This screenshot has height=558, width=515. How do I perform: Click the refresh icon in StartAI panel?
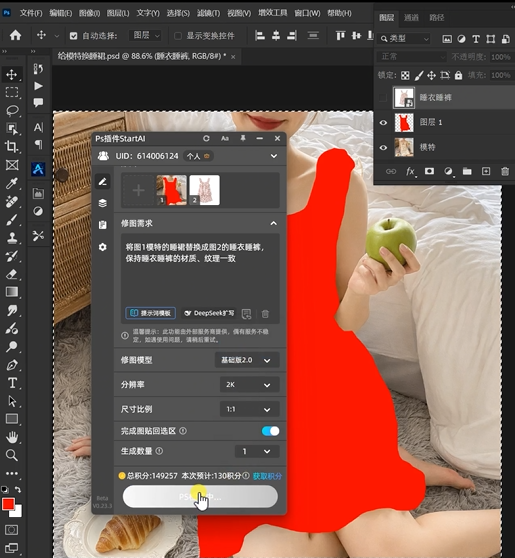[x=206, y=138]
